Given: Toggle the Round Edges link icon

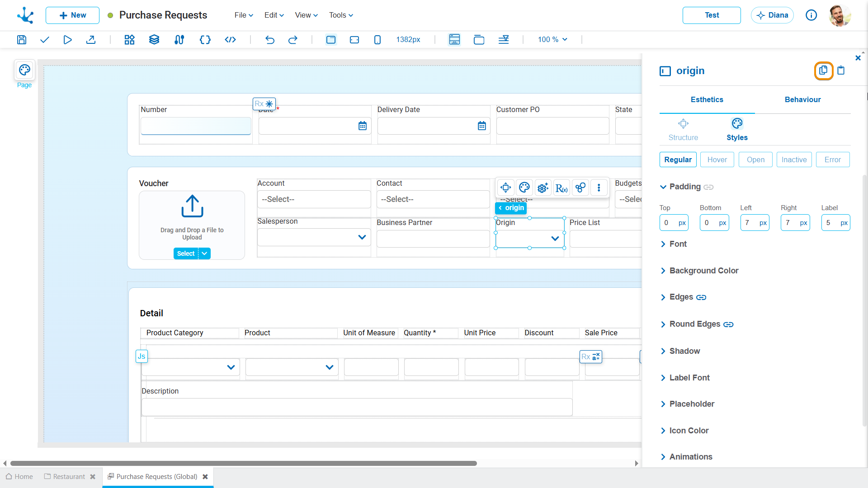Looking at the screenshot, I should click(x=728, y=324).
